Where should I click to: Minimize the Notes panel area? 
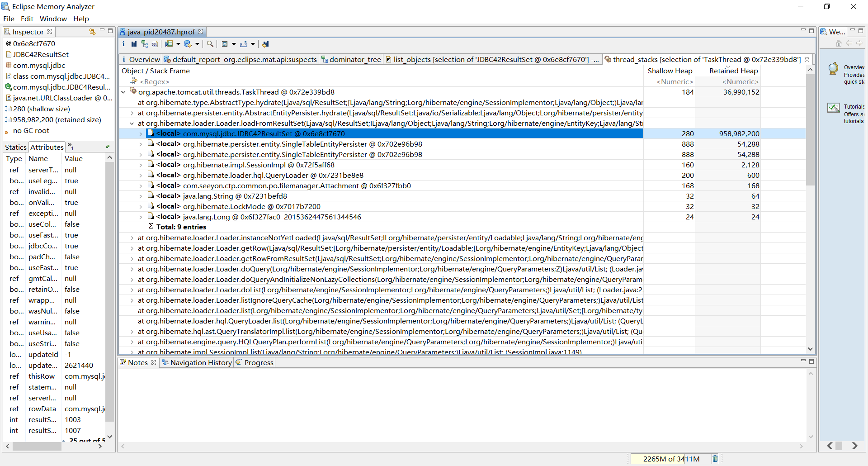point(803,361)
